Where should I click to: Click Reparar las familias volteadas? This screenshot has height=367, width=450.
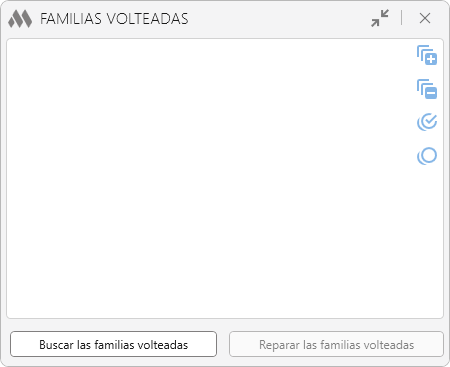click(x=336, y=344)
